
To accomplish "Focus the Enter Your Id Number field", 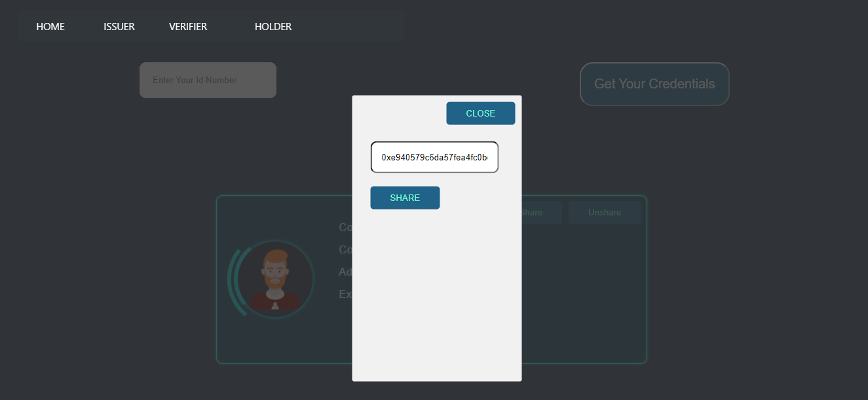I will click(x=208, y=80).
